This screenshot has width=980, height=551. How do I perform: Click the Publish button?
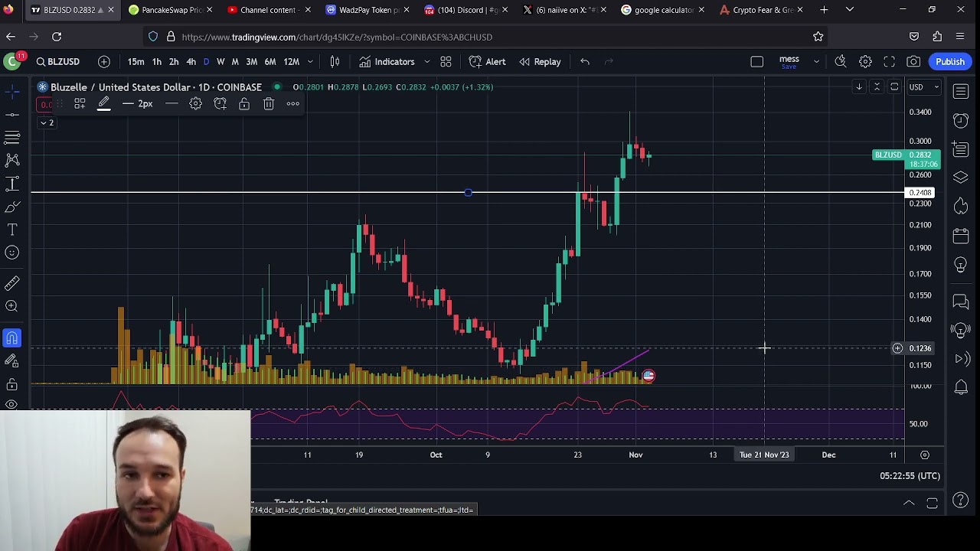pos(950,61)
